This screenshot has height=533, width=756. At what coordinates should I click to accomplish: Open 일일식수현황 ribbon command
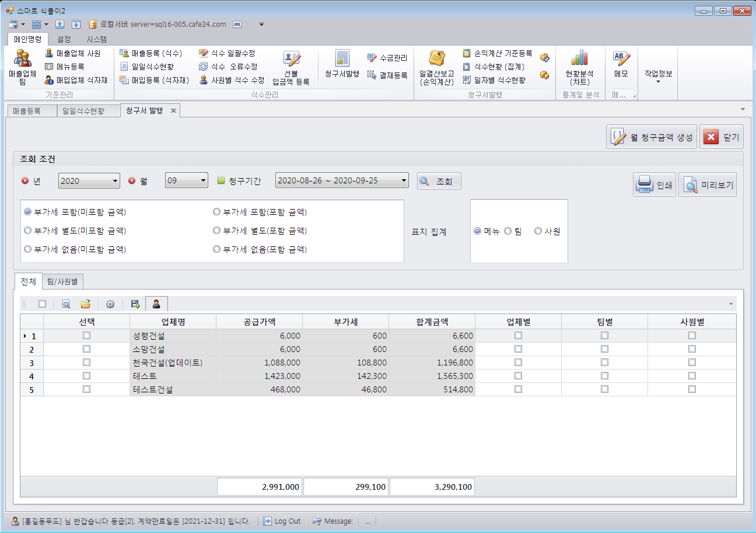click(x=147, y=67)
